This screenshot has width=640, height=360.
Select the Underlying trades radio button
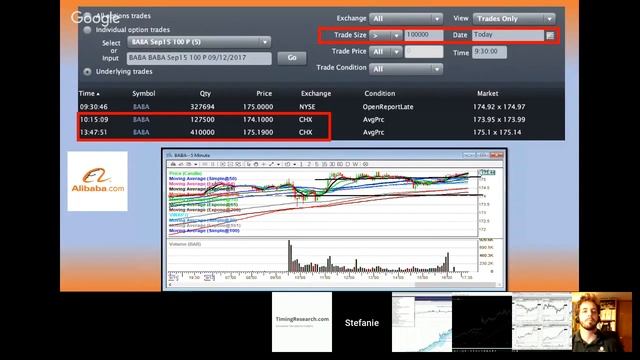87,71
